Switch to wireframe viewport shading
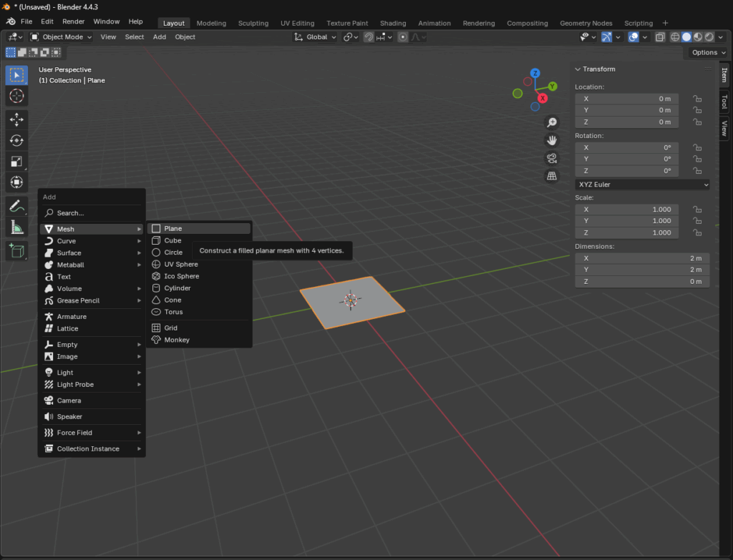This screenshot has height=560, width=733. click(675, 37)
